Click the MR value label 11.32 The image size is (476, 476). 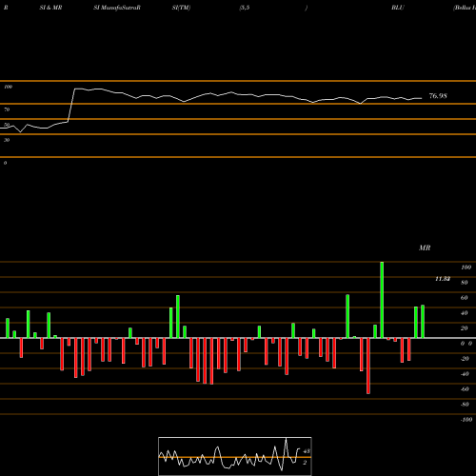[x=443, y=279]
